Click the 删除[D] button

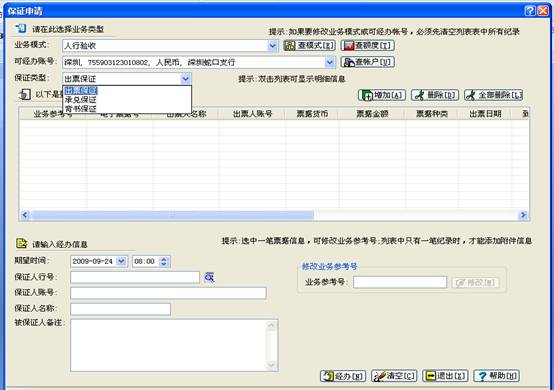(x=435, y=95)
